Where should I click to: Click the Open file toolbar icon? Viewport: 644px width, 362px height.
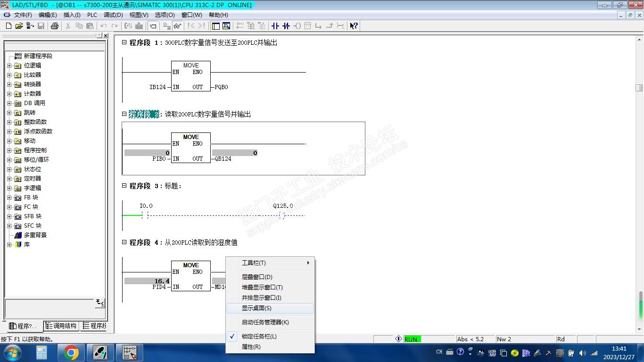click(19, 26)
